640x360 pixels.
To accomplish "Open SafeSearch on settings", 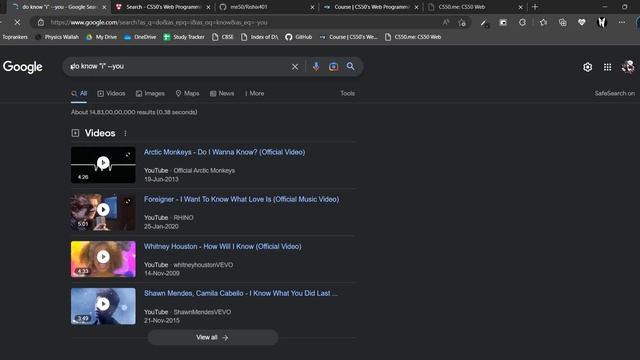I will 615,93.
